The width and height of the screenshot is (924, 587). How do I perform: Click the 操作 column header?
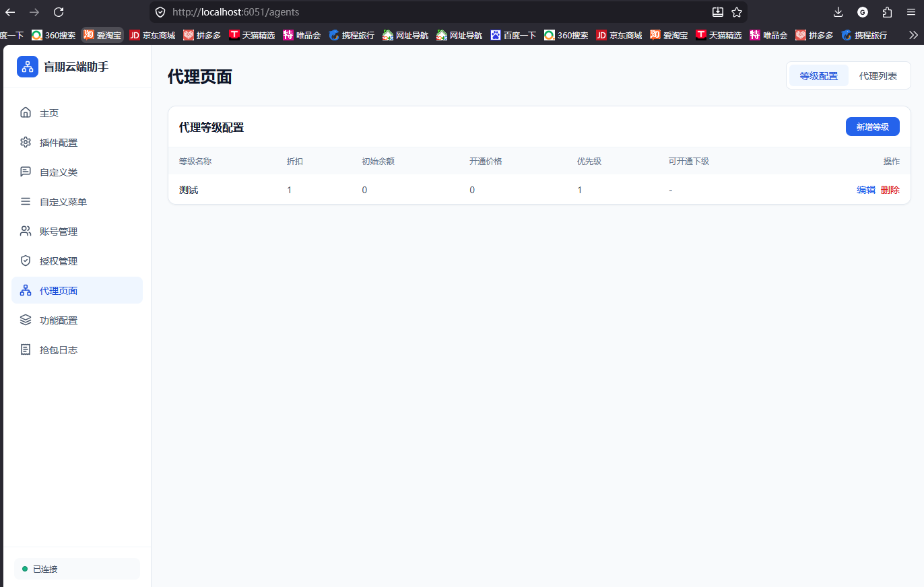coord(892,162)
